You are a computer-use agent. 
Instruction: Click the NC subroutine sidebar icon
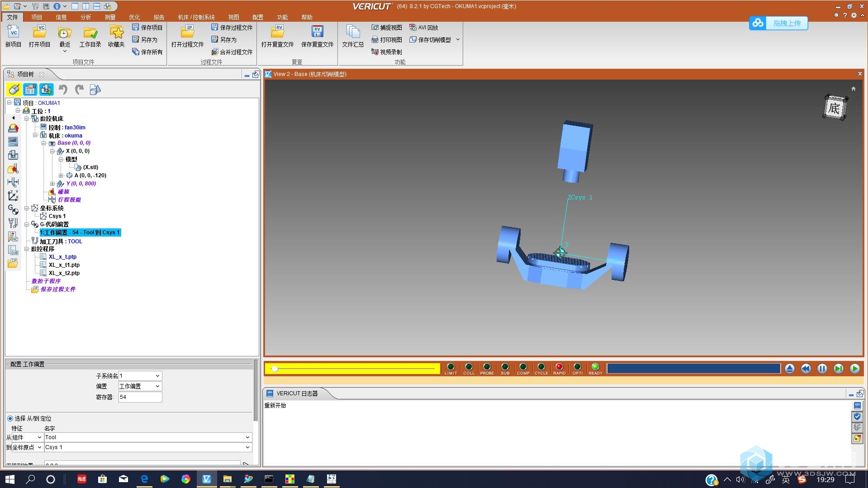coord(13,250)
